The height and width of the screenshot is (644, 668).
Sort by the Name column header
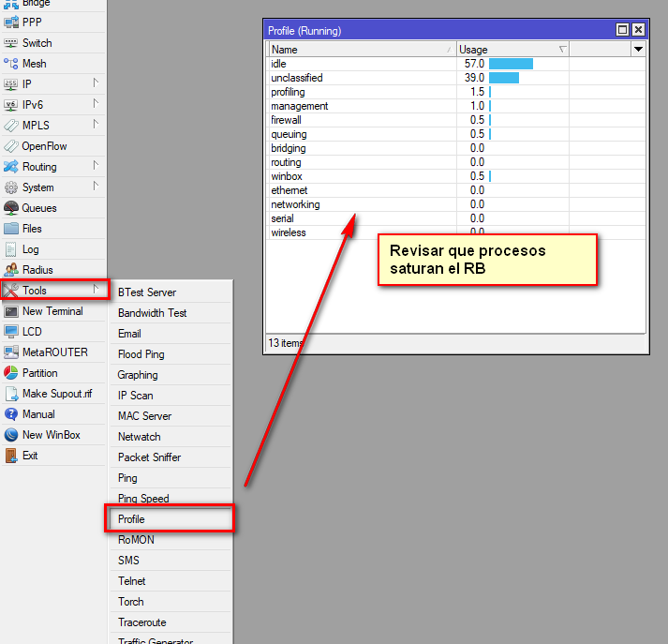click(361, 50)
